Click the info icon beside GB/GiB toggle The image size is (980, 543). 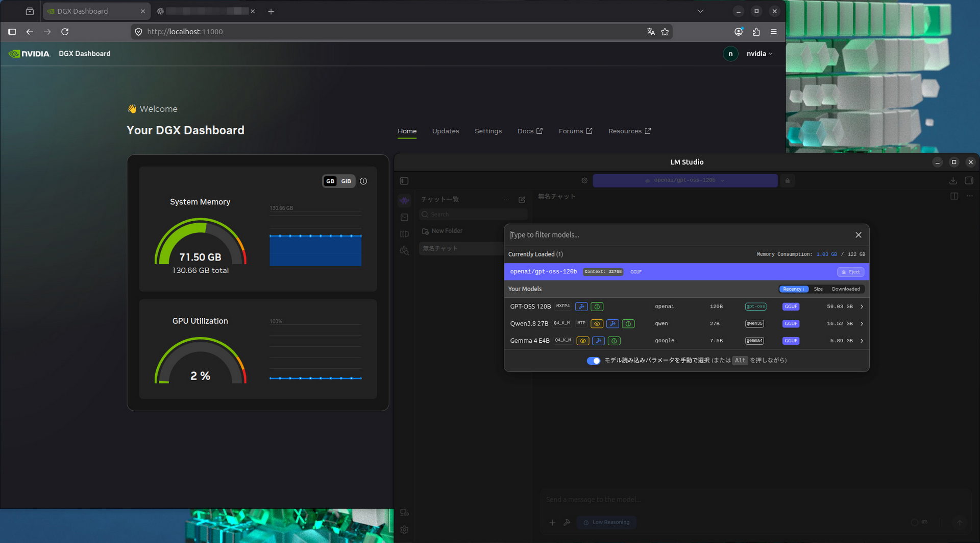tap(363, 181)
